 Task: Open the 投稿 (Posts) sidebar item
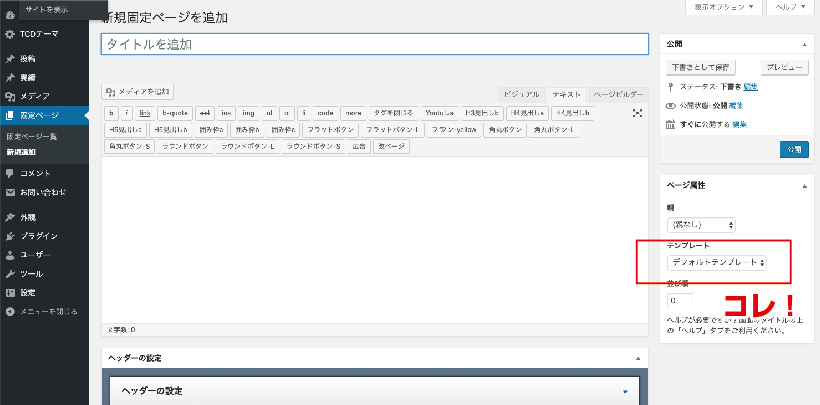click(x=28, y=59)
